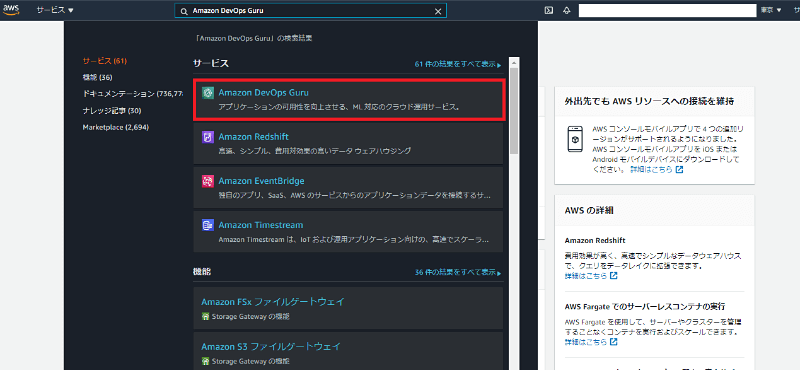Screen dimensions: 800x370
Task: Open 詳細はこちら link under Amazon Redshift
Action: pyautogui.click(x=591, y=276)
